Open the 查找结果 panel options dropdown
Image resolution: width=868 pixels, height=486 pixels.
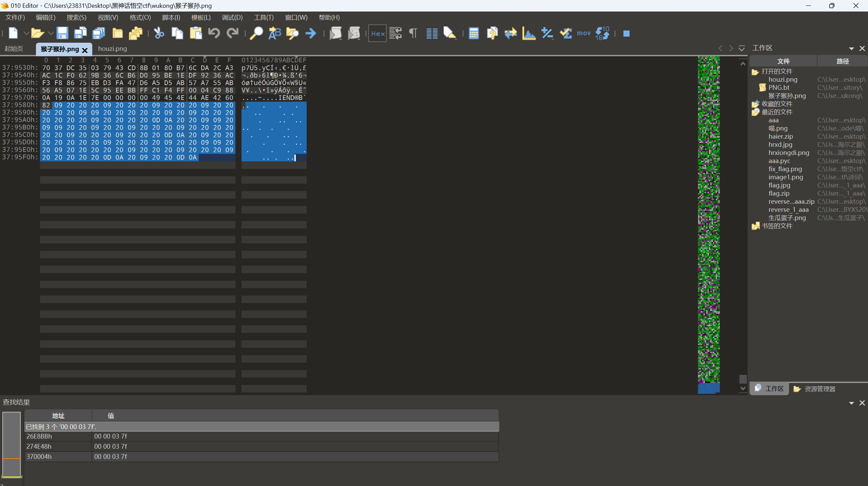851,403
